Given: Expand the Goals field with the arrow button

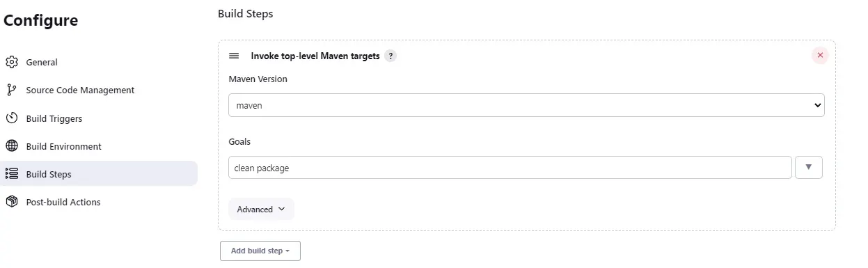Looking at the screenshot, I should point(809,167).
